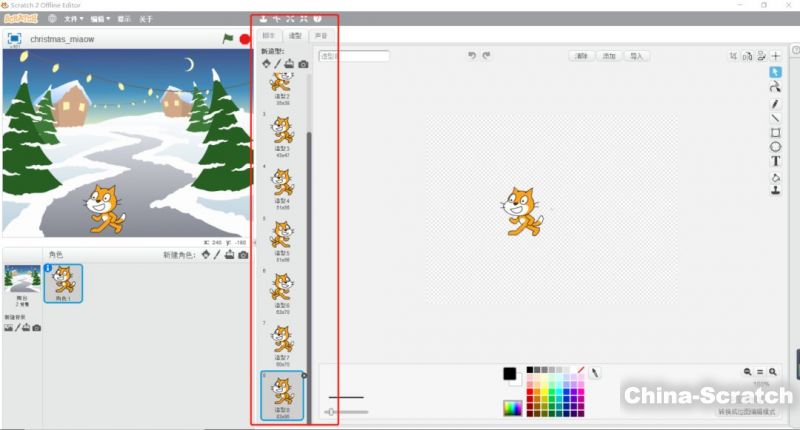
Task: Pick the Fill bucket tool
Action: coord(775,176)
